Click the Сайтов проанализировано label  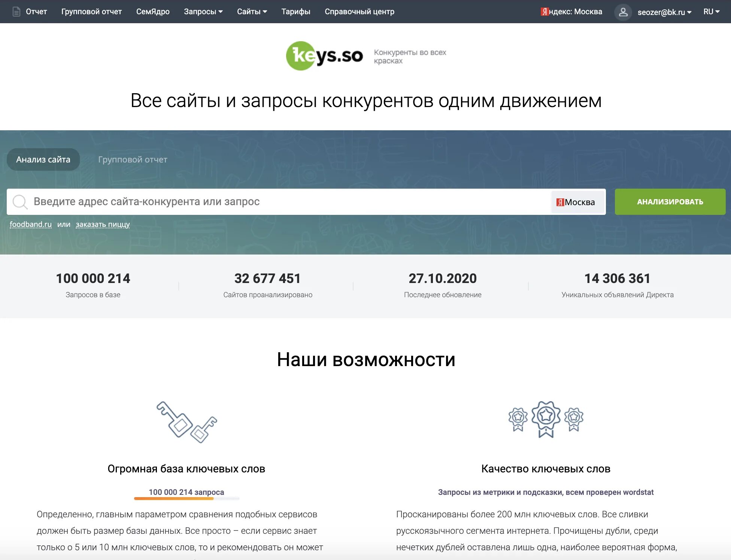click(268, 295)
